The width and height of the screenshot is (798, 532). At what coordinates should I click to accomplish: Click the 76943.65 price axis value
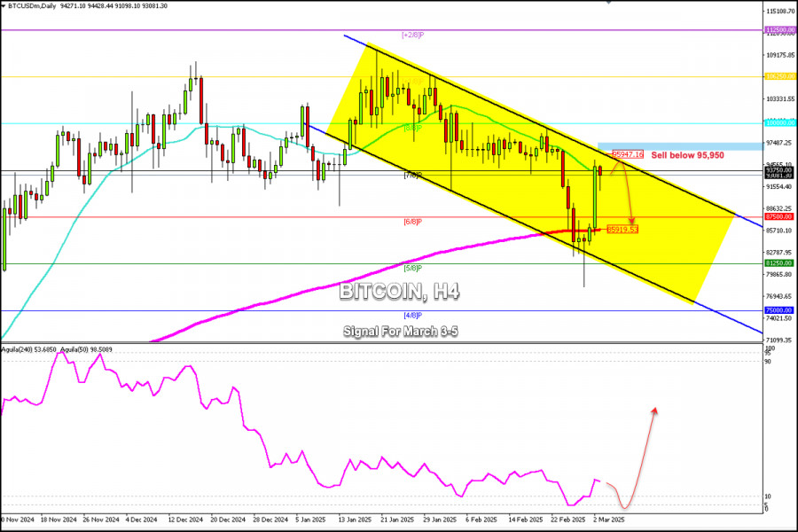[779, 296]
